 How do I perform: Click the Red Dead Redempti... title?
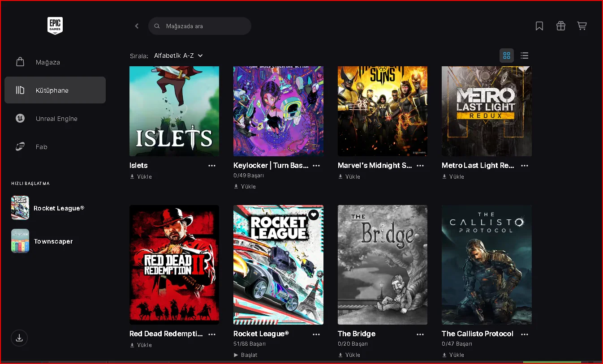coord(166,334)
